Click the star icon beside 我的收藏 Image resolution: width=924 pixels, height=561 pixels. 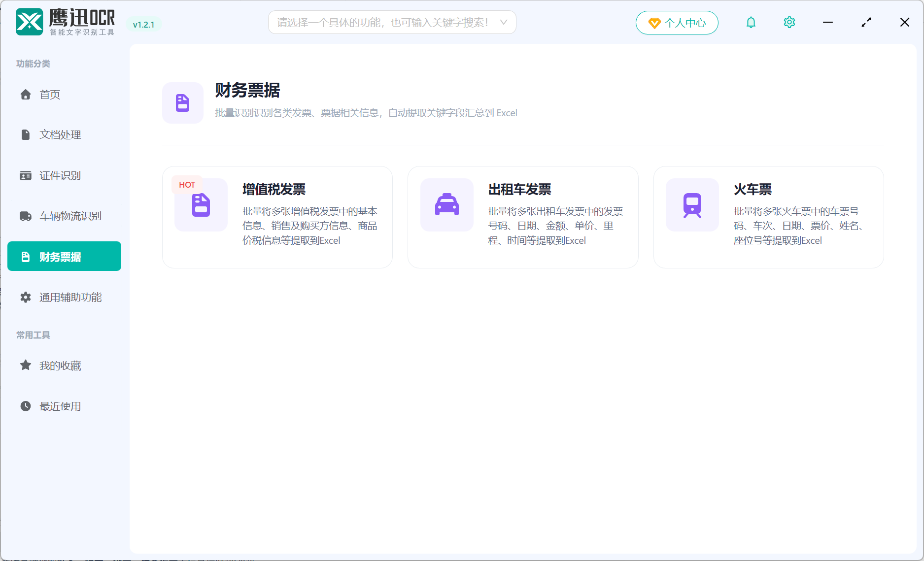click(26, 365)
